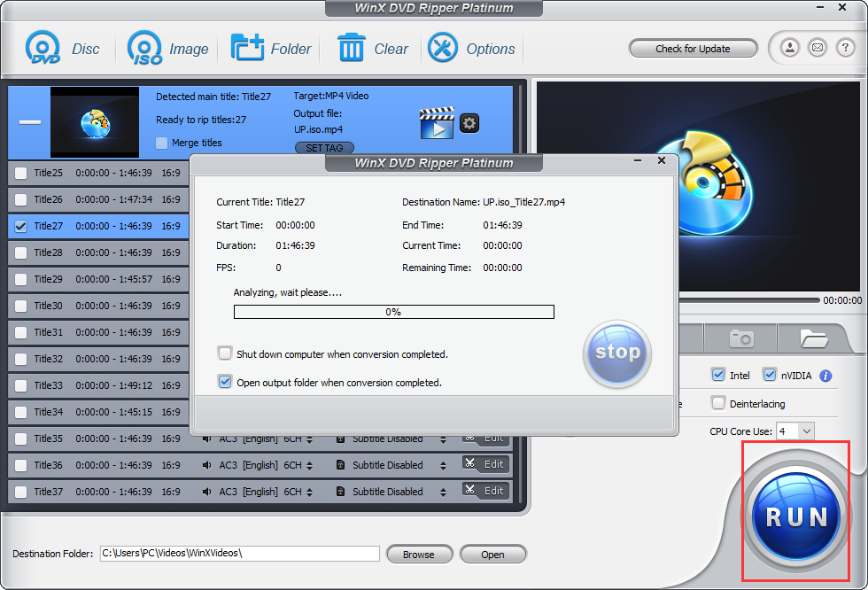Click the email envelope icon

click(x=817, y=48)
